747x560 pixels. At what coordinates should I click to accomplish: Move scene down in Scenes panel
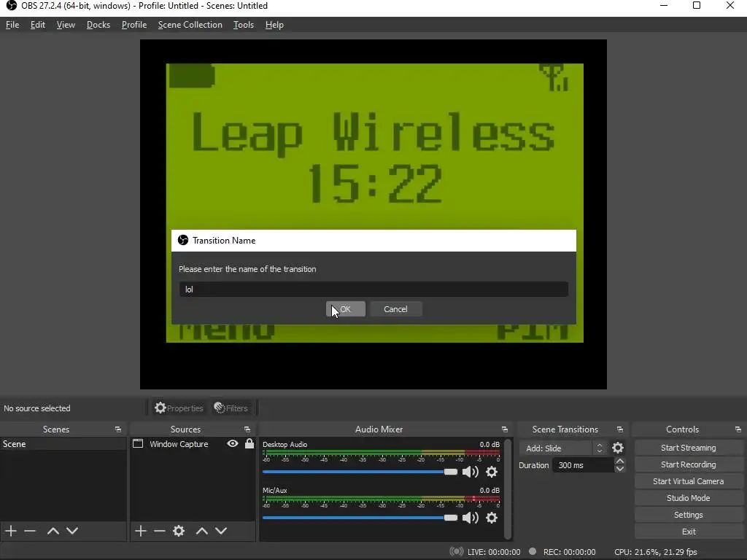tap(72, 531)
